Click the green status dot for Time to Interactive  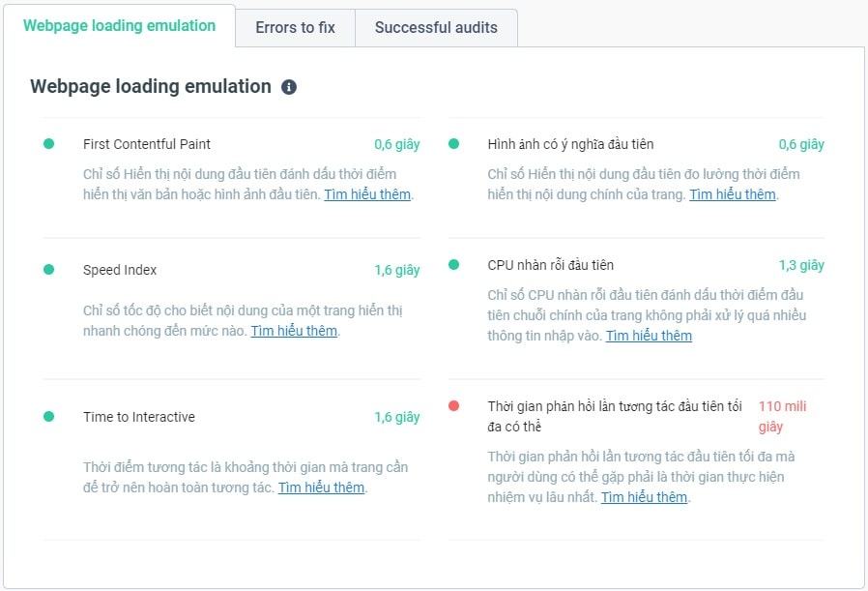[x=48, y=417]
